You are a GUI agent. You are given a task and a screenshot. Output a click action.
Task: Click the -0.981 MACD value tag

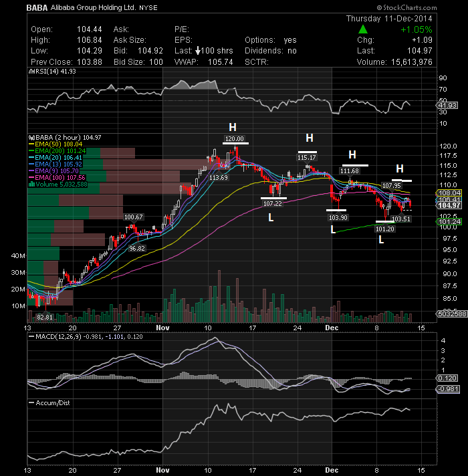point(448,389)
